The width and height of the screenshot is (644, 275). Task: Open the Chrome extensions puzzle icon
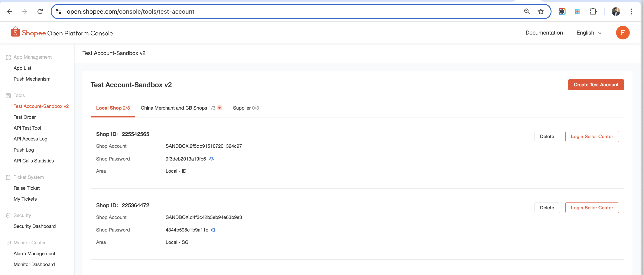click(x=593, y=12)
